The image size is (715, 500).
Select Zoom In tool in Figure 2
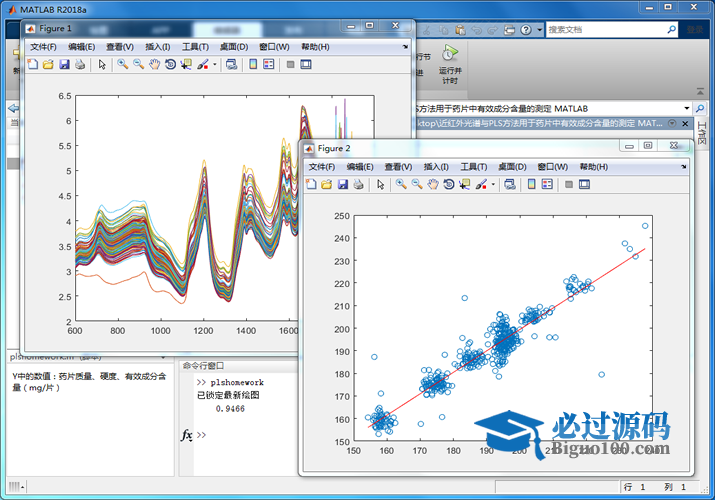(x=401, y=184)
